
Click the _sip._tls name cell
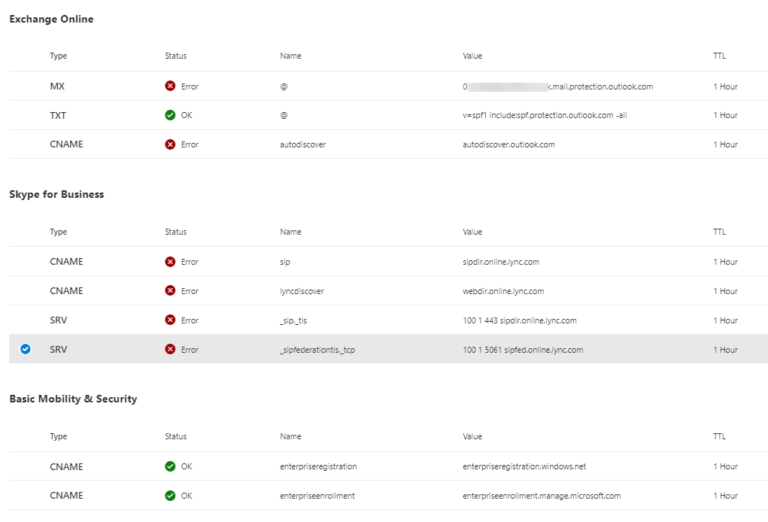pos(293,321)
